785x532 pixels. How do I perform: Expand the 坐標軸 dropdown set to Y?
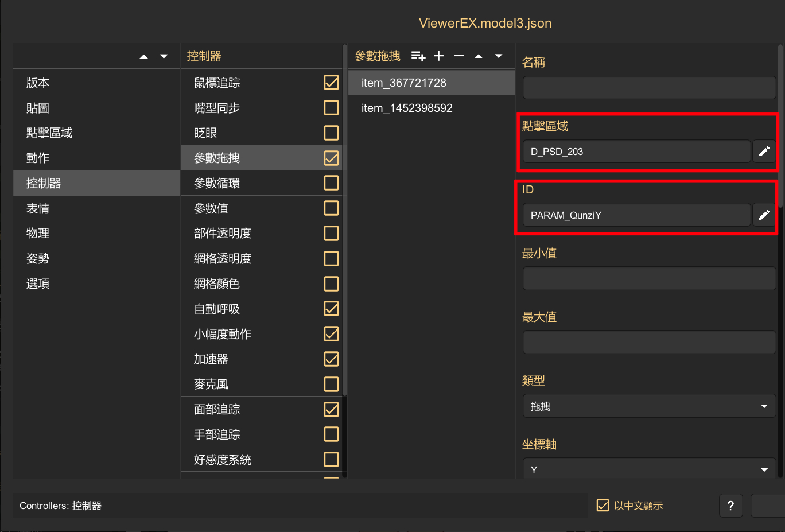point(649,469)
